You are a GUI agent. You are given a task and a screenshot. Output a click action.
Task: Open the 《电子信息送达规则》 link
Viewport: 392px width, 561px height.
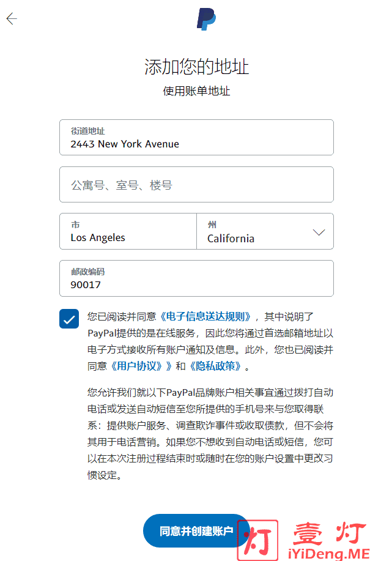click(205, 317)
